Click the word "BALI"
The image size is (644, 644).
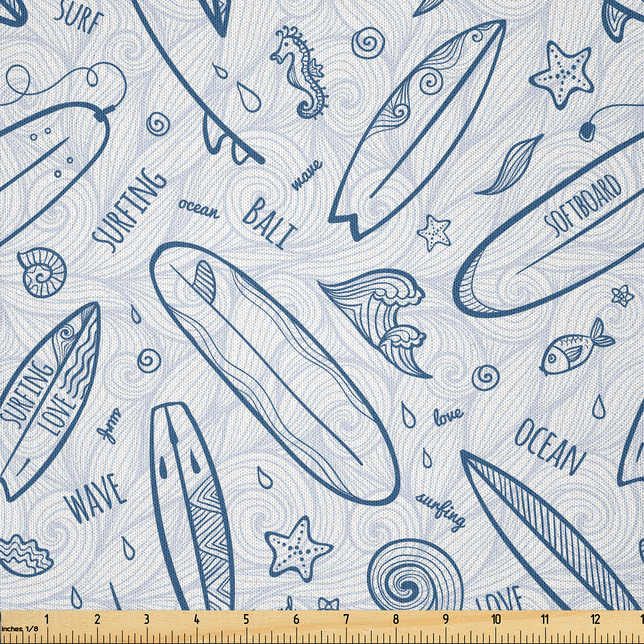[x=269, y=223]
